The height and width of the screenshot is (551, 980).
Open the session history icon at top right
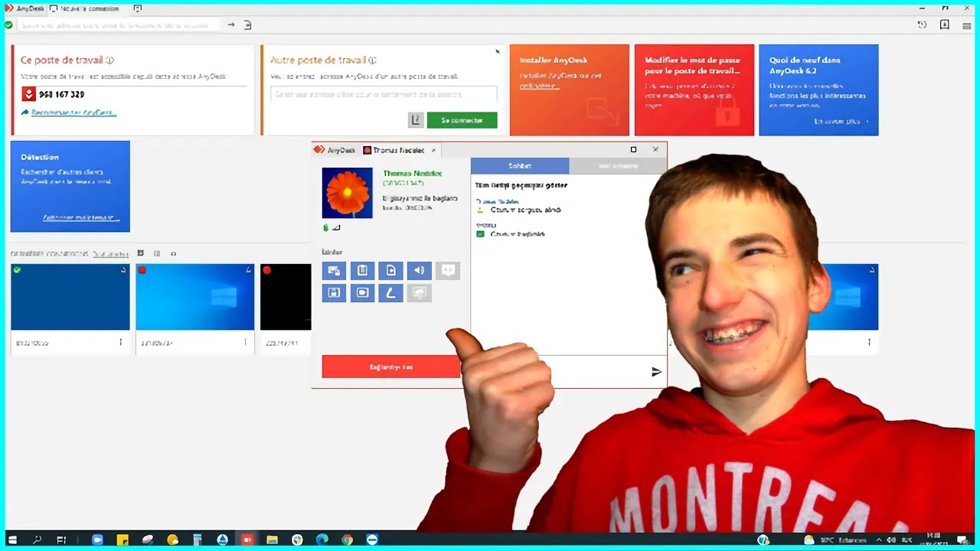coord(923,25)
